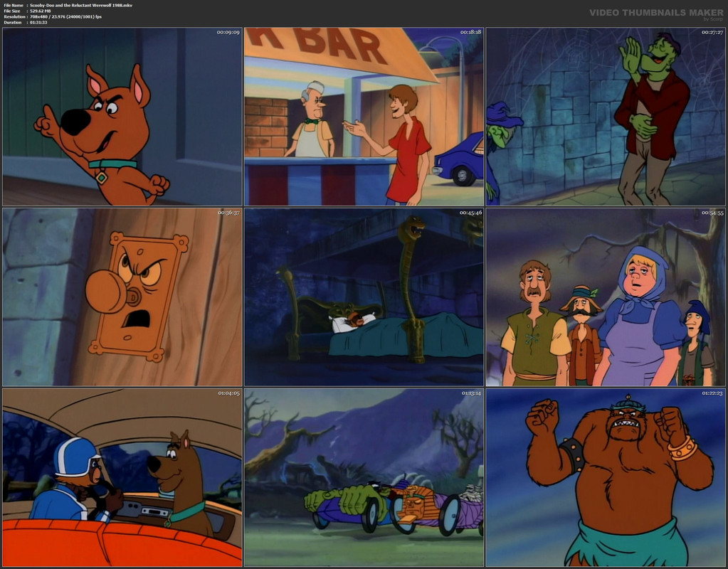728x569 pixels.
Task: Click the 00:45:46 timestamp label
Action: (471, 213)
